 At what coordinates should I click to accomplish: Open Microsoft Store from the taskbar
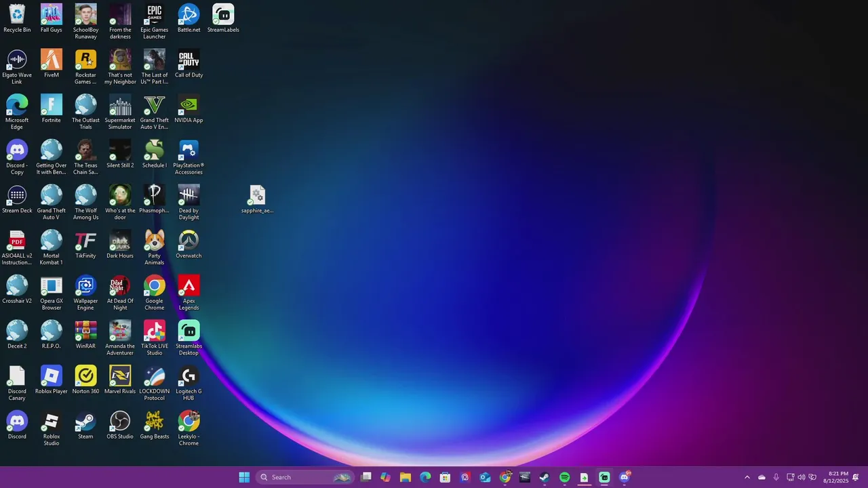pos(445,477)
